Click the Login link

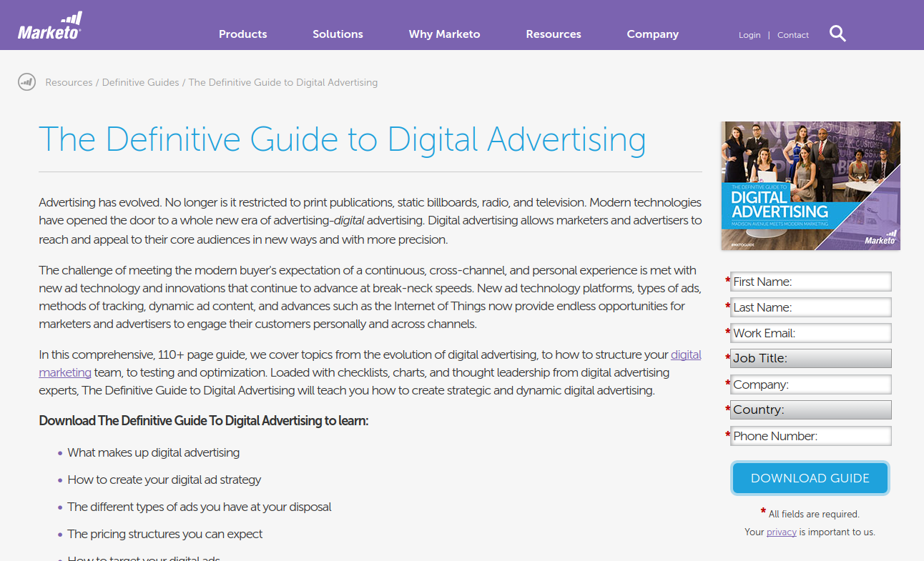749,34
